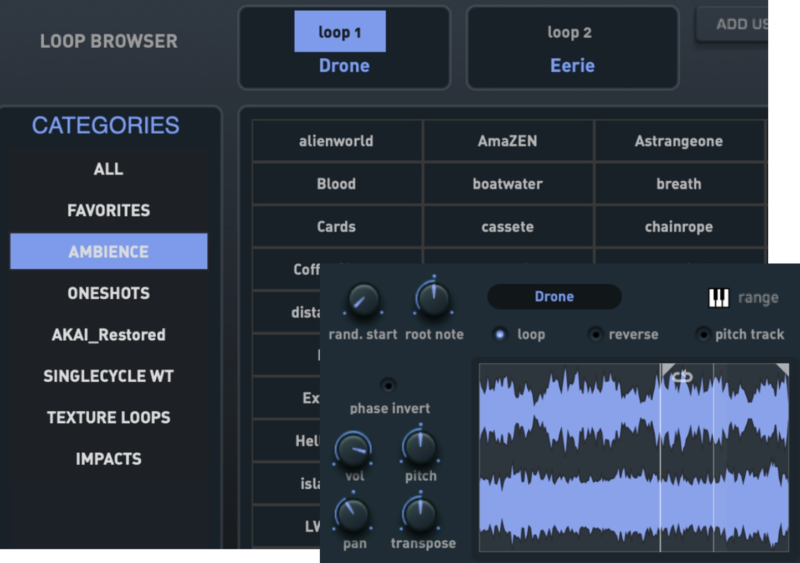Viewport: 800px width, 563px height.
Task: Choose the cassete loop
Action: [x=508, y=227]
